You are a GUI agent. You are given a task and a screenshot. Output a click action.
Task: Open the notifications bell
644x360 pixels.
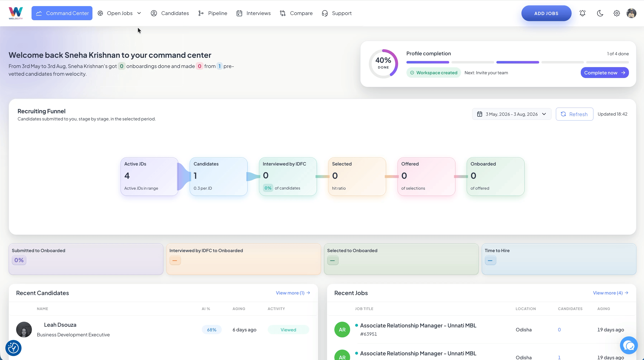pos(583,13)
